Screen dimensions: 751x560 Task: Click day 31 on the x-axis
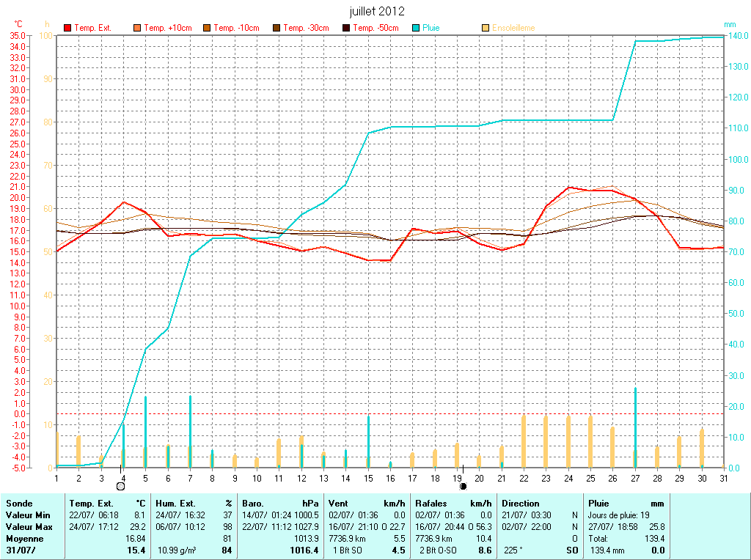pyautogui.click(x=724, y=478)
